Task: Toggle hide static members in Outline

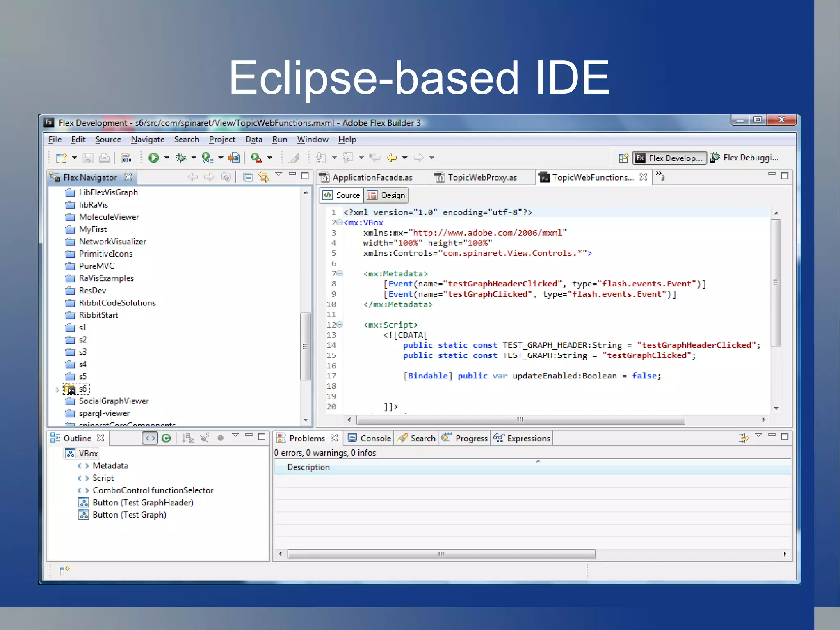Action: (204, 438)
